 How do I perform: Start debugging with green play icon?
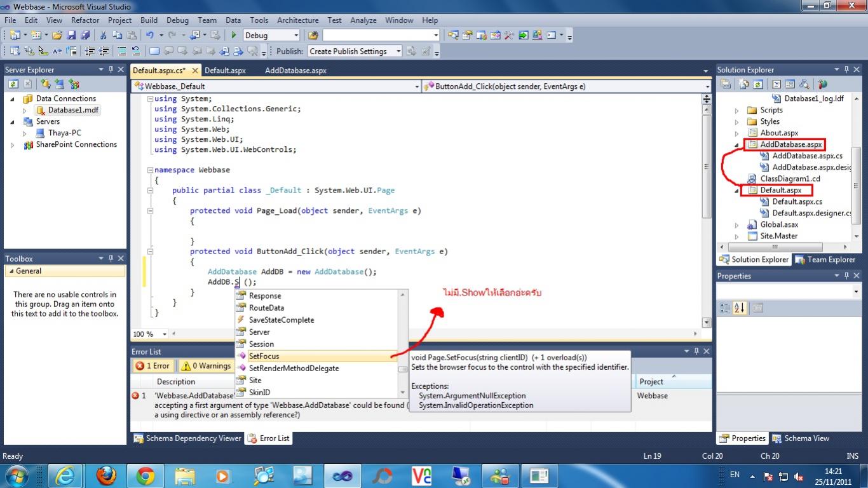234,36
